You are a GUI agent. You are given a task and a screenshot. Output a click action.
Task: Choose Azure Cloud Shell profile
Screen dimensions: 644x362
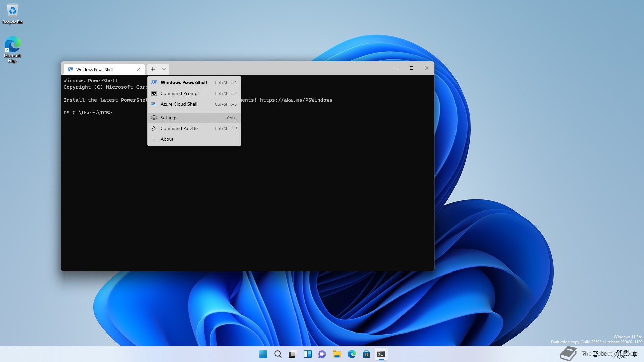tap(194, 104)
